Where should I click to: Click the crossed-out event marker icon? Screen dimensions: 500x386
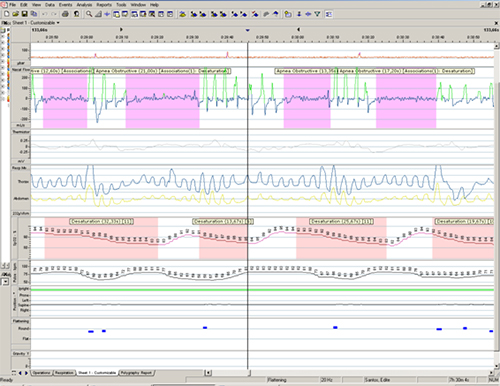[x=255, y=14]
